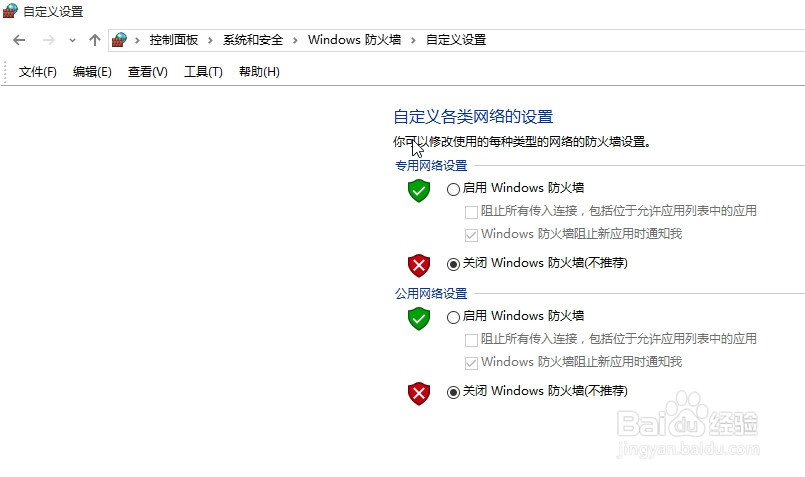Open the 编辑(E) menu
The width and height of the screenshot is (805, 477).
[92, 72]
